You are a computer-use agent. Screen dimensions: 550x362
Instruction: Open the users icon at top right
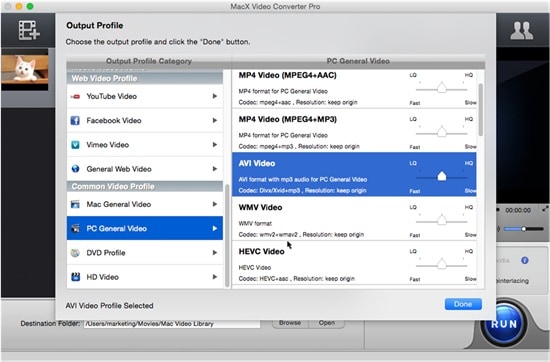click(x=522, y=31)
